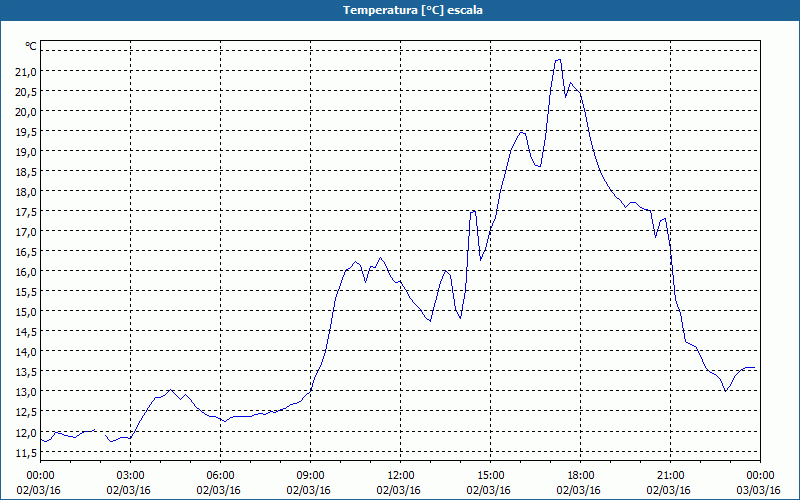Click the 03:00 time axis label

(131, 476)
